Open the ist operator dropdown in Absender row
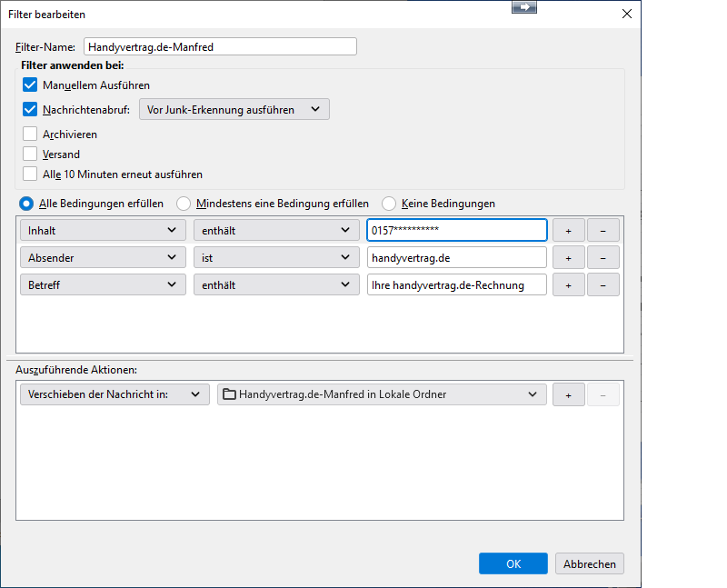The height and width of the screenshot is (588, 727). point(276,257)
